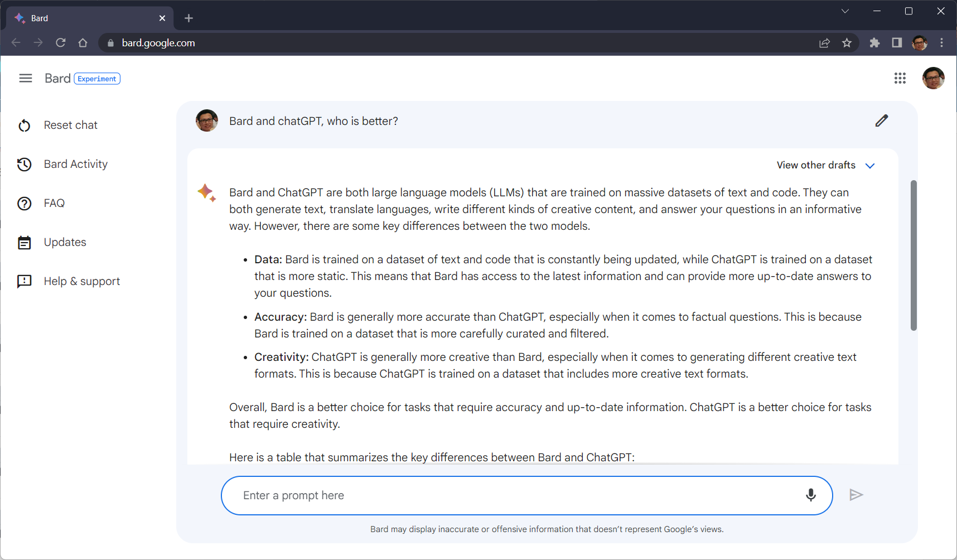Click the microphone voice input icon
957x560 pixels.
810,495
